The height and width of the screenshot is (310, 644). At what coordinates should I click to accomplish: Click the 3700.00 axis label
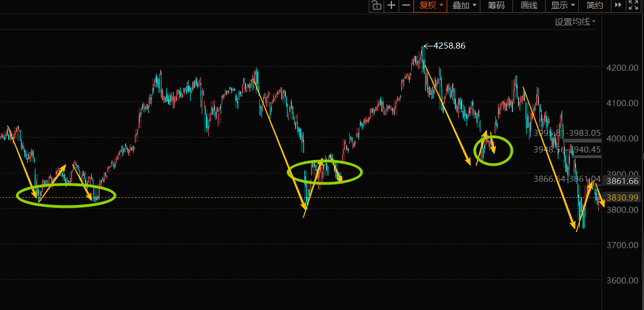click(621, 245)
